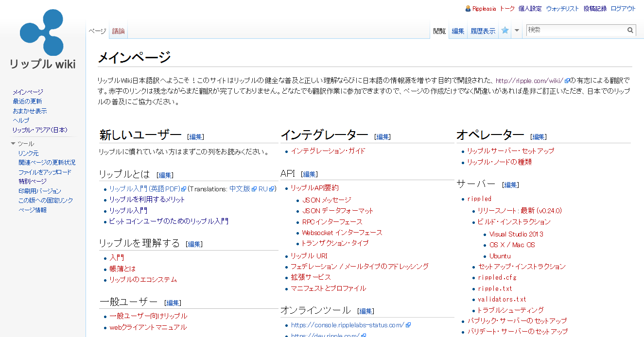Open the 編集 tab
Viewport: 644px width, 337px height.
tap(458, 31)
